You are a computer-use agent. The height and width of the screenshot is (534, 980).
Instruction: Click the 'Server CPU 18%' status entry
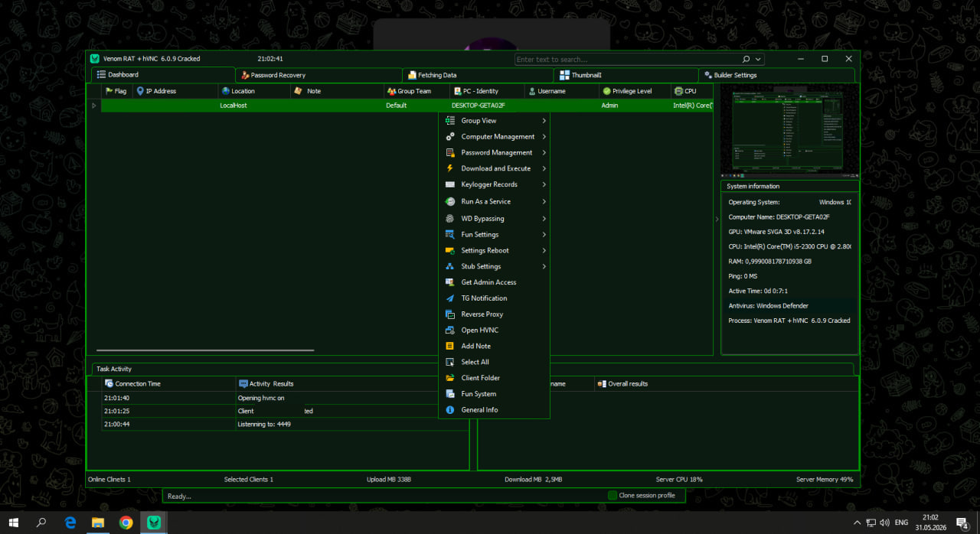click(x=681, y=480)
